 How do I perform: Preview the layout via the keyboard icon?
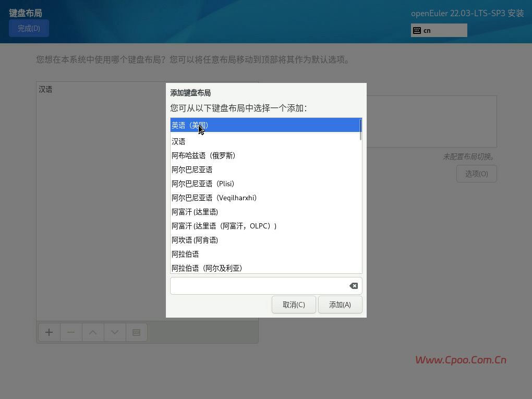coord(137,332)
